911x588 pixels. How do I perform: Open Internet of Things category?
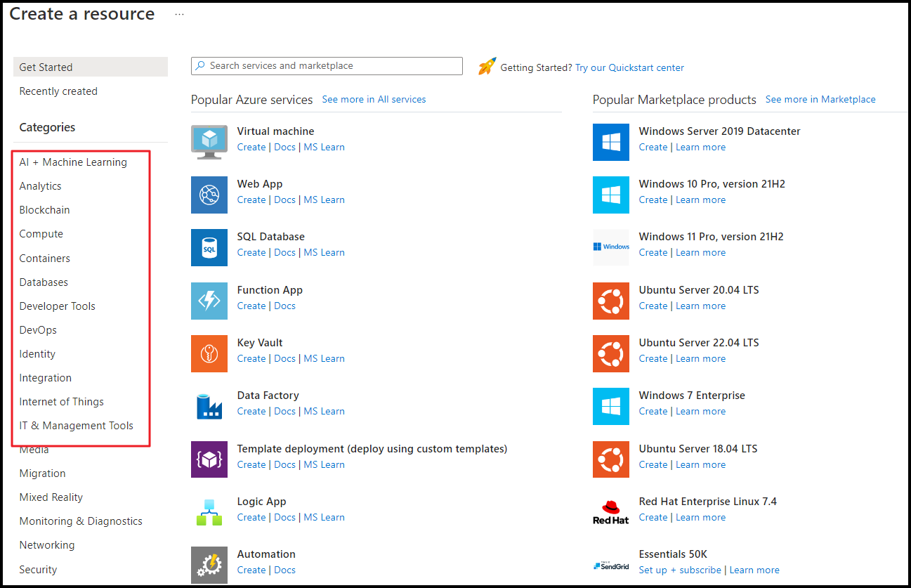[x=61, y=402]
